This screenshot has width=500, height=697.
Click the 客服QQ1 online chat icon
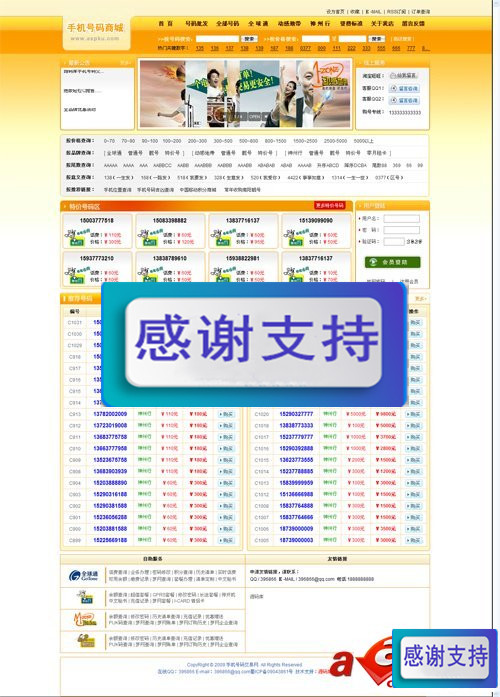click(404, 88)
